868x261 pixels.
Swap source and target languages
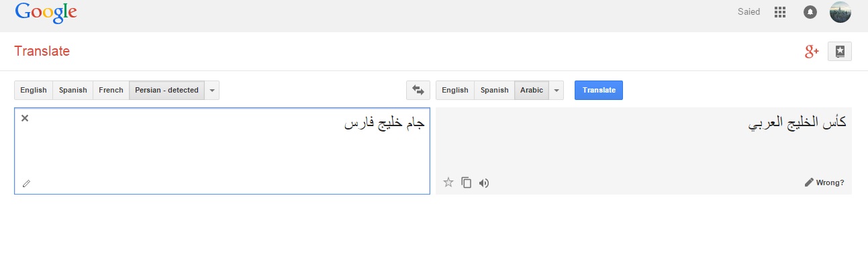pyautogui.click(x=418, y=90)
